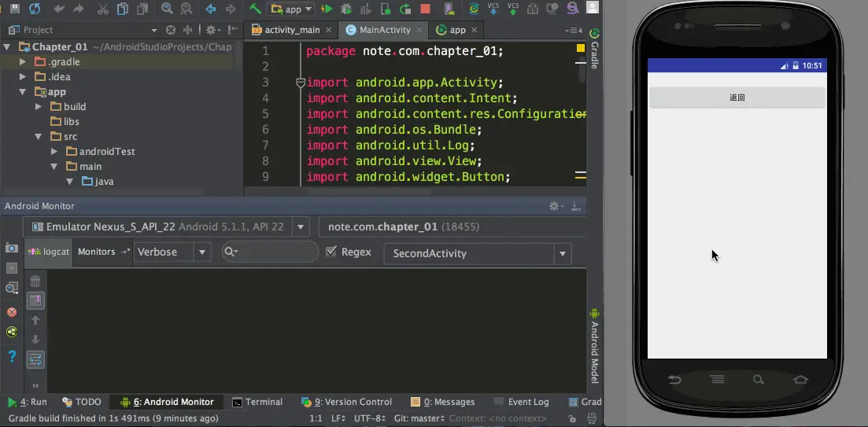The height and width of the screenshot is (427, 868).
Task: Click the Make Project hammer icon
Action: click(255, 9)
